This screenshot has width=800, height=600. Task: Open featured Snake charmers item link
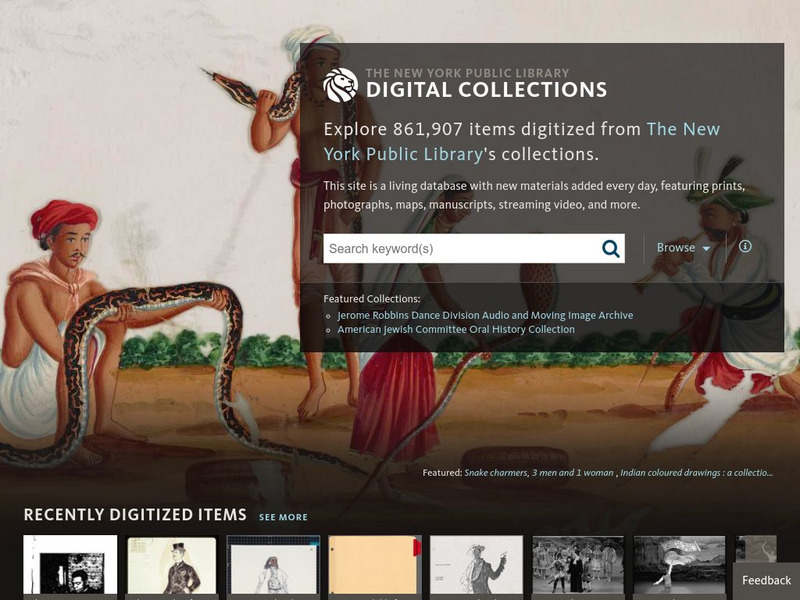539,473
